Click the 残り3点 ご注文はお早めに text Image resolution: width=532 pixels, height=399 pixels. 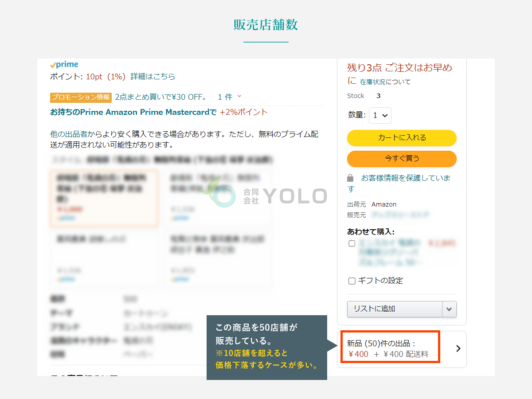[399, 74]
